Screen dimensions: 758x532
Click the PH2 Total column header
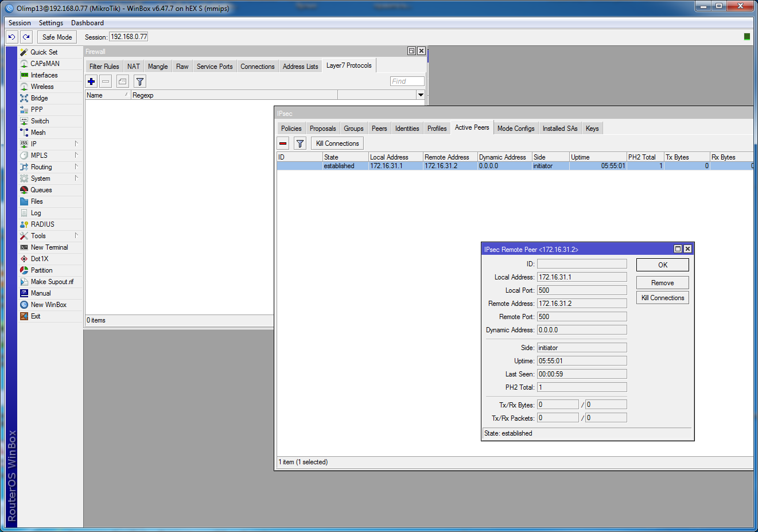pyautogui.click(x=645, y=157)
